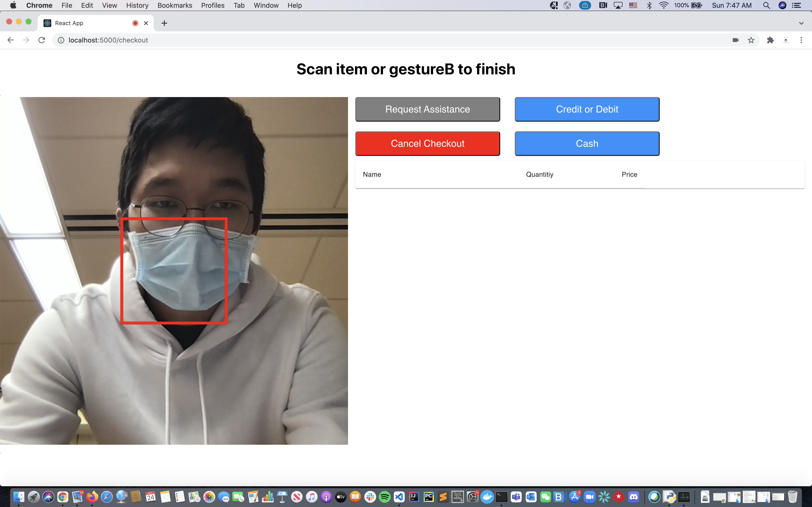Image resolution: width=812 pixels, height=507 pixels.
Task: Open Spotify from the Dock
Action: point(385,497)
